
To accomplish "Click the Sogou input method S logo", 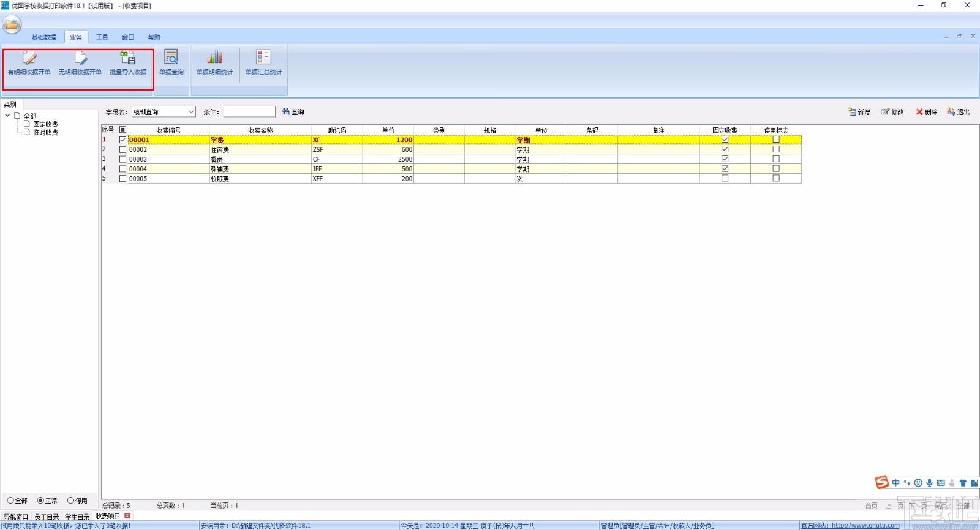I will 882,482.
